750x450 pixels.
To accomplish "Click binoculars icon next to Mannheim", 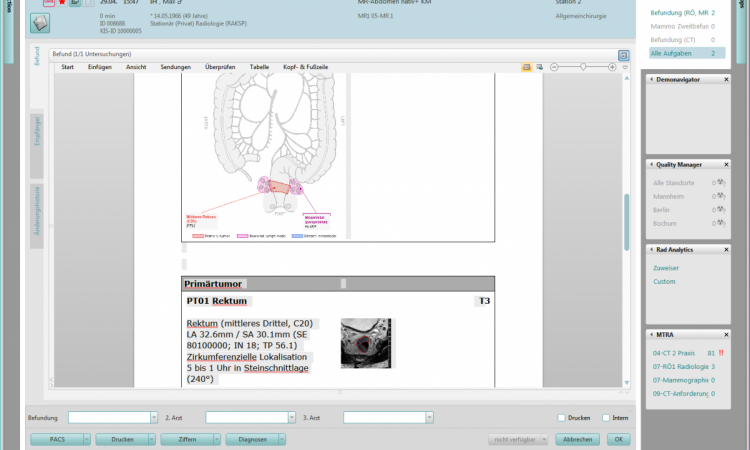I will (x=716, y=197).
